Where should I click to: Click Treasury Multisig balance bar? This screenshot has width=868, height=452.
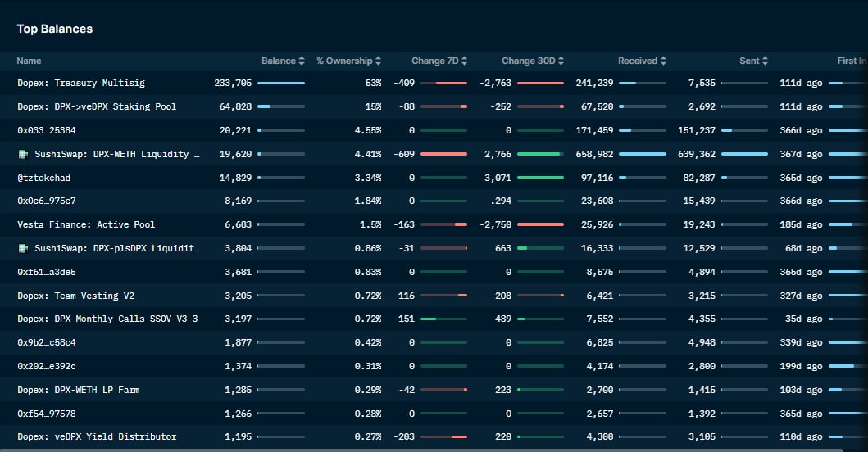[x=281, y=83]
